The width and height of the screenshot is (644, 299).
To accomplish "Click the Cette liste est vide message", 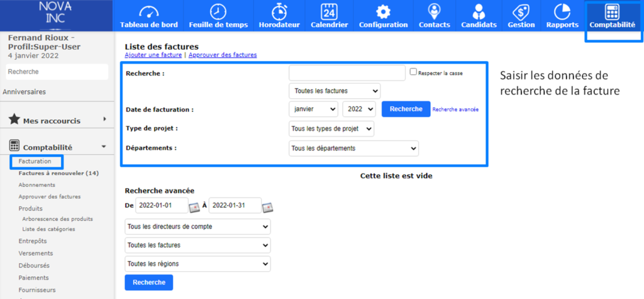I will [396, 176].
